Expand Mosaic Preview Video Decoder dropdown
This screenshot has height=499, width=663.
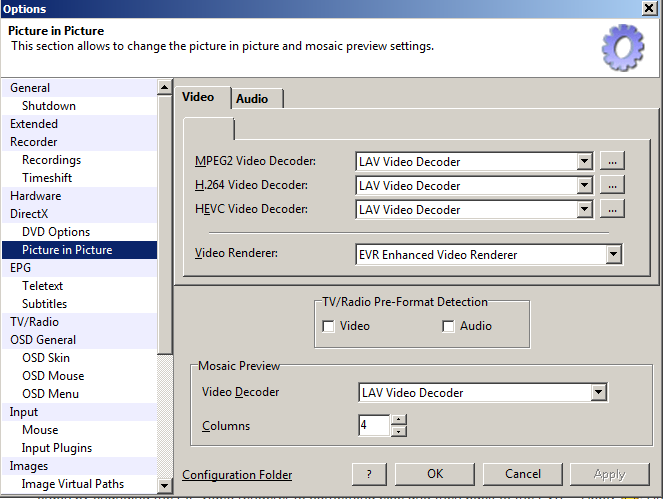click(598, 393)
